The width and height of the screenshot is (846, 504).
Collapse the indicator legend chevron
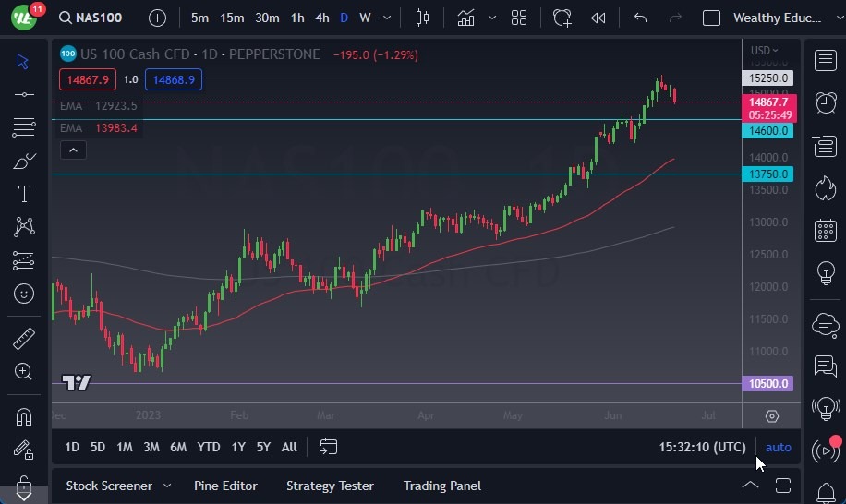[x=73, y=150]
